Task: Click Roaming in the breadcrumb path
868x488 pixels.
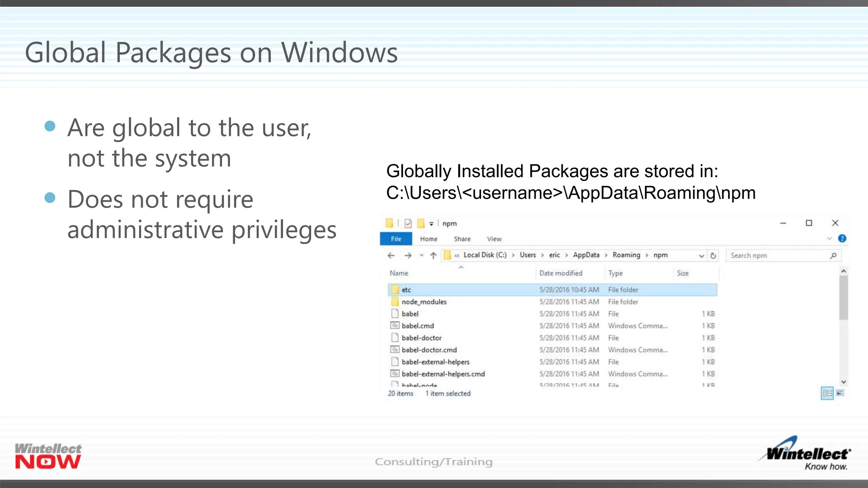Action: (626, 255)
